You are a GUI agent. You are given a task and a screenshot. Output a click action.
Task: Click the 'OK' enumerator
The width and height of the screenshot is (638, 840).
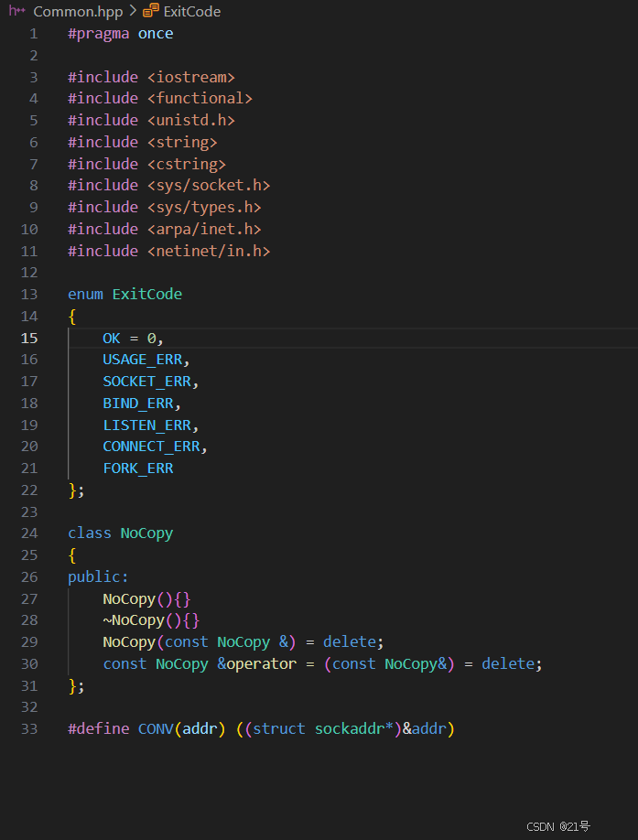pyautogui.click(x=112, y=338)
